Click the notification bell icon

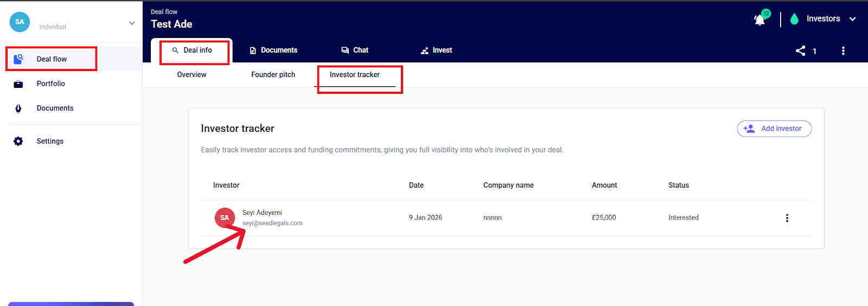point(759,20)
